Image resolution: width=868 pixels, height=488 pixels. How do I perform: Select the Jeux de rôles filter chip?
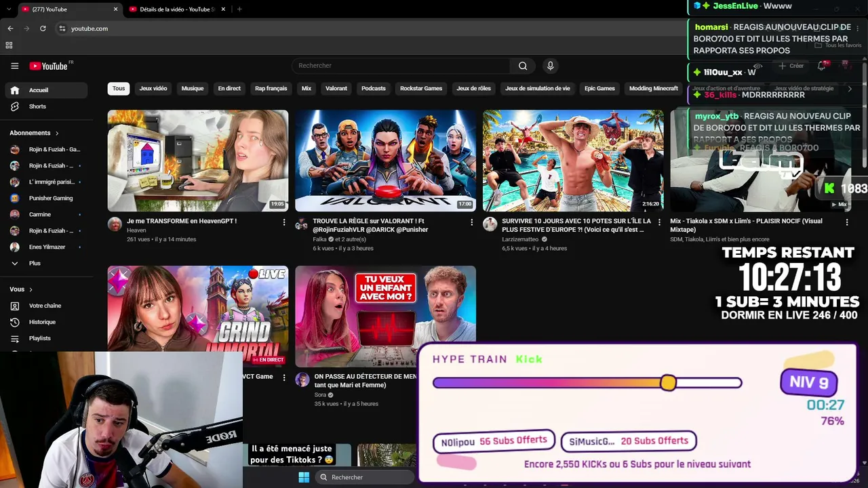click(x=474, y=89)
